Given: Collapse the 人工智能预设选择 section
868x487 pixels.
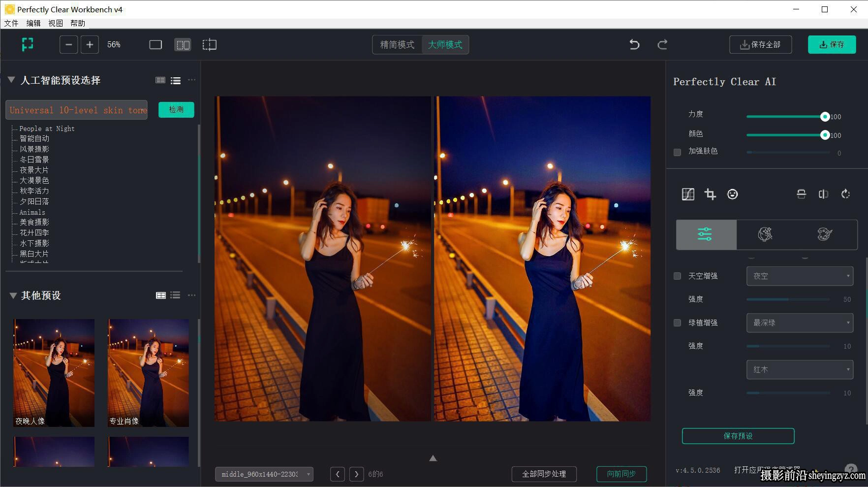Looking at the screenshot, I should tap(11, 80).
